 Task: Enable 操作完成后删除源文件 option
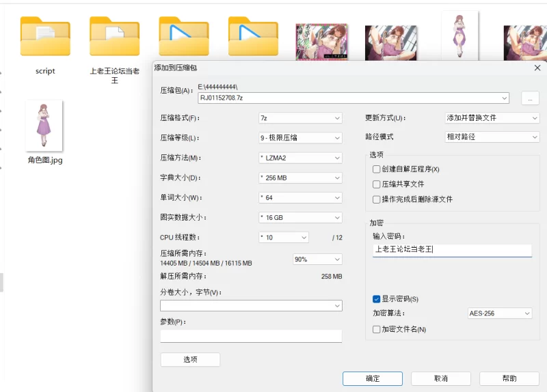pyautogui.click(x=376, y=199)
